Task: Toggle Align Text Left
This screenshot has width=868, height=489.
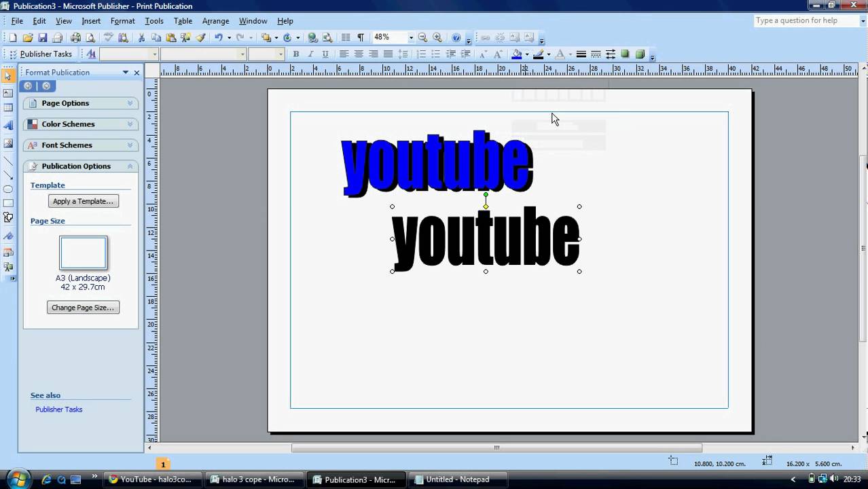Action: click(344, 54)
